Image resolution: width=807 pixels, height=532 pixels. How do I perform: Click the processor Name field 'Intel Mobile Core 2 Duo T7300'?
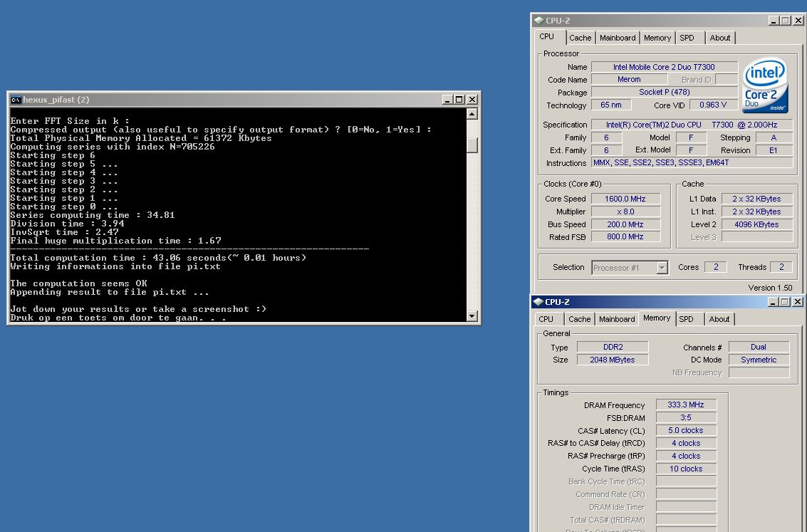[x=664, y=67]
